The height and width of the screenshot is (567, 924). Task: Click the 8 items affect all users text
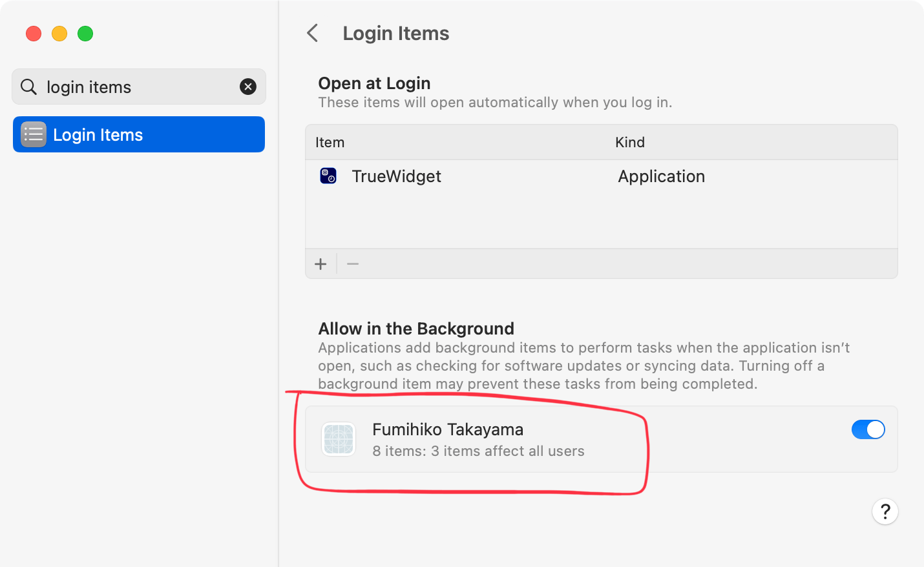point(478,451)
